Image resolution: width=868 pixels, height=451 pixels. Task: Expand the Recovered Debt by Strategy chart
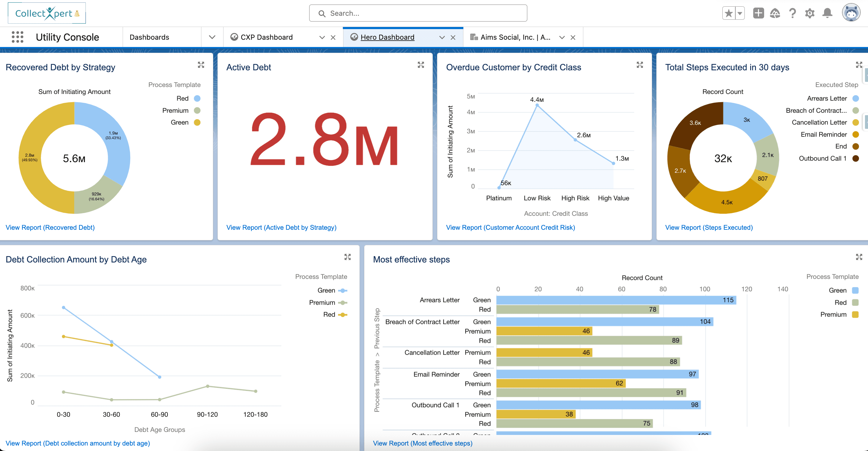[201, 65]
